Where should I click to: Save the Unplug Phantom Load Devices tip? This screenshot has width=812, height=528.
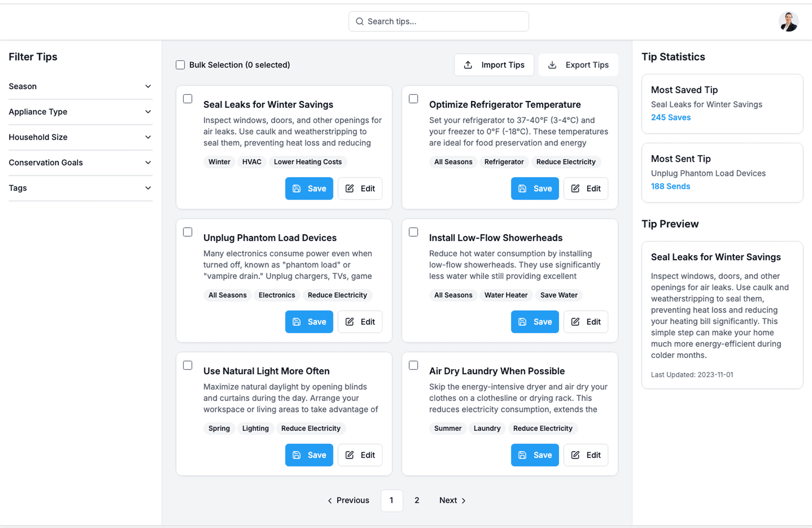309,322
